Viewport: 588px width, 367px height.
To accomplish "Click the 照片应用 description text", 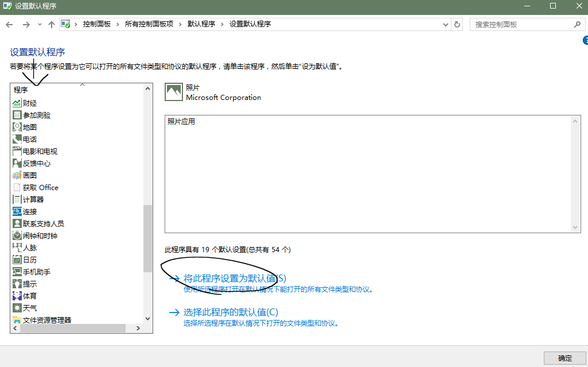I will tap(181, 122).
